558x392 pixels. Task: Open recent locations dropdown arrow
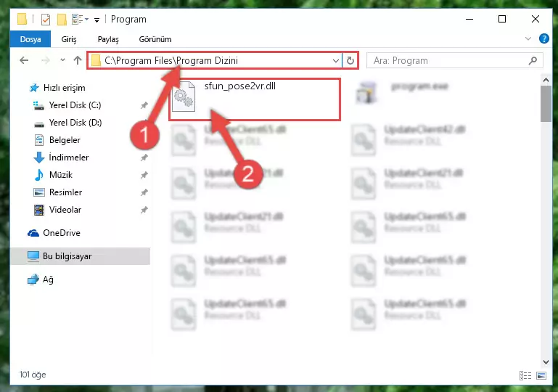click(62, 60)
